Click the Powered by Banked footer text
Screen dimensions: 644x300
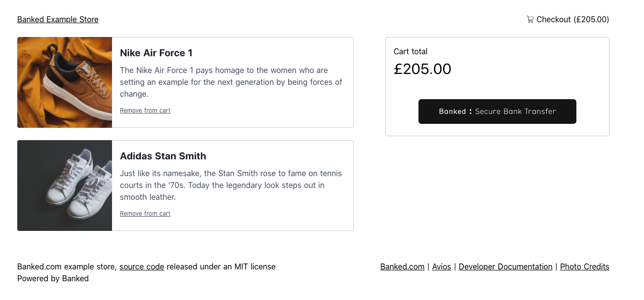(x=53, y=279)
